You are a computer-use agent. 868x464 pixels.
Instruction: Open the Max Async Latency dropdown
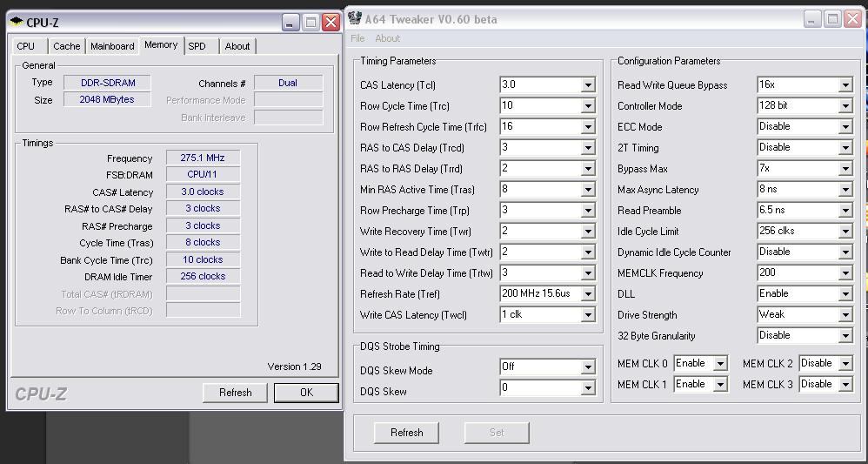tap(845, 190)
